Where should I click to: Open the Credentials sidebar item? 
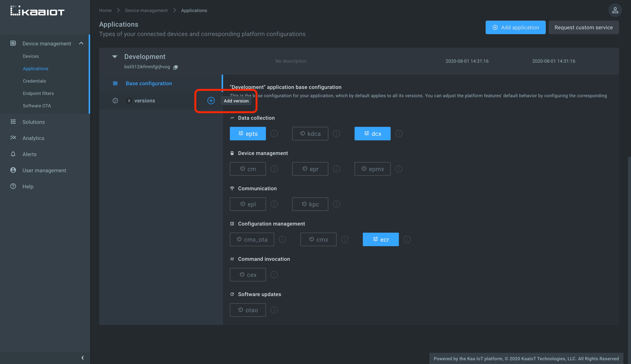34,81
